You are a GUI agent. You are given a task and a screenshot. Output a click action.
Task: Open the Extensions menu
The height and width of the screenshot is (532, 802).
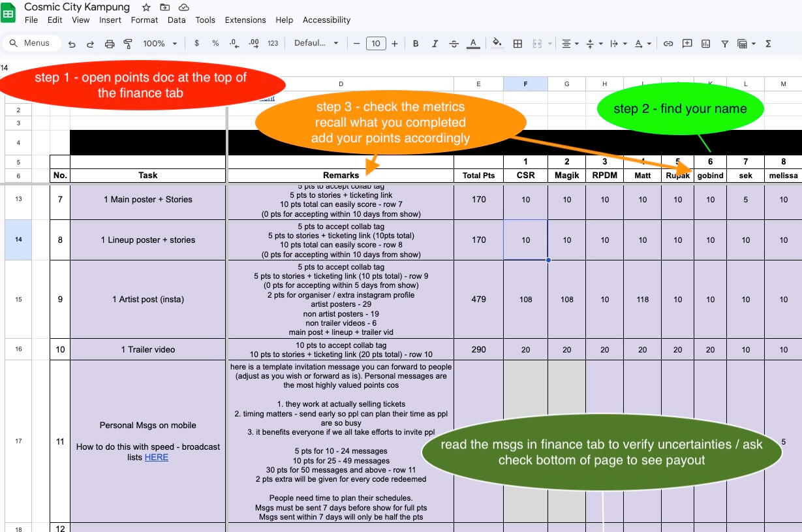245,20
